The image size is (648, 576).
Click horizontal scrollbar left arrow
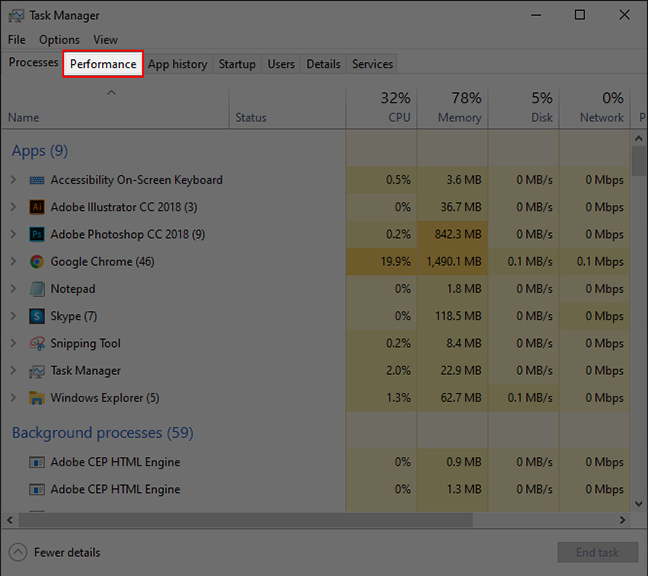coord(10,520)
